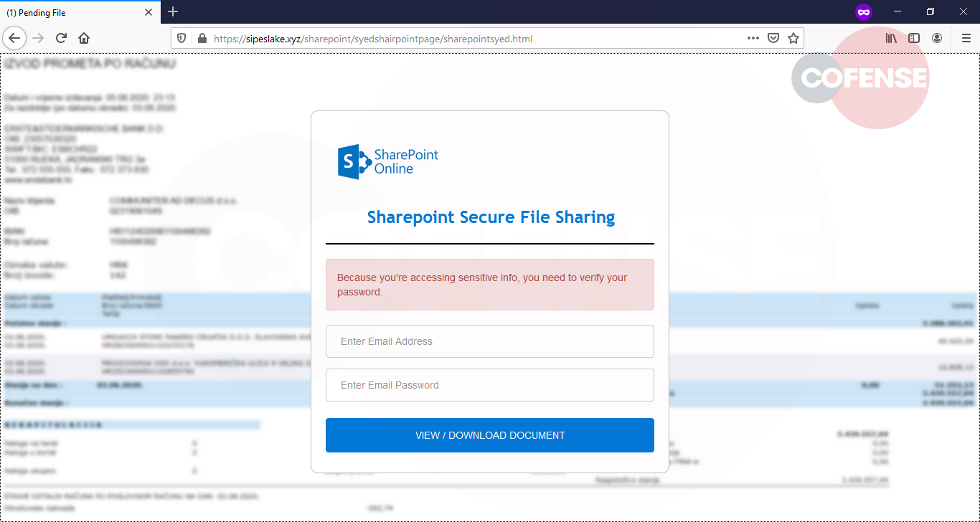Open page actions three-dot menu
This screenshot has width=980, height=522.
coord(753,38)
